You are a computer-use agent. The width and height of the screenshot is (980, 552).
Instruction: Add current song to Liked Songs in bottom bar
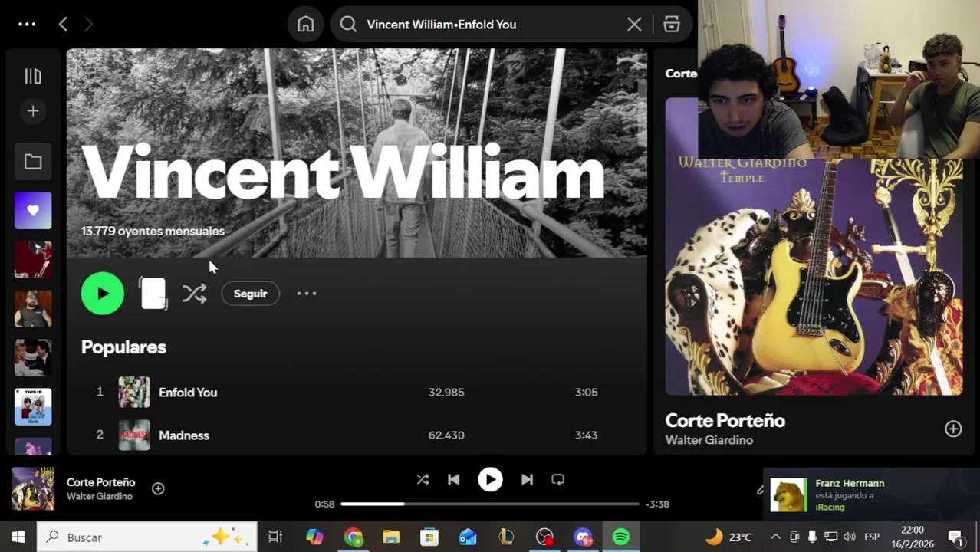158,489
